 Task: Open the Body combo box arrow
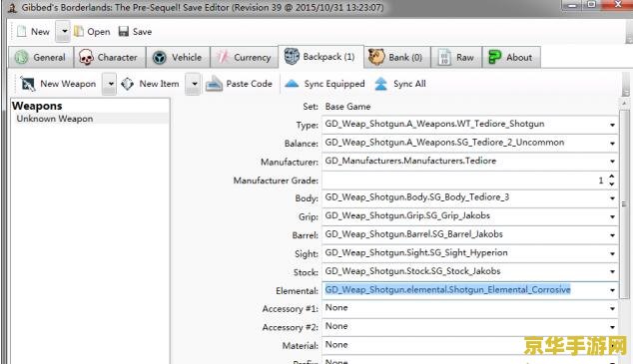612,198
